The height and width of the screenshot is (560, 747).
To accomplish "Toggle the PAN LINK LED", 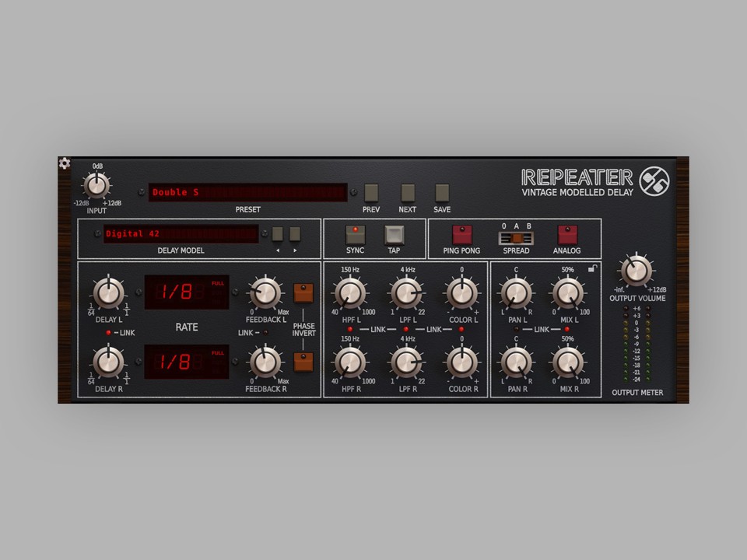I will coord(517,330).
